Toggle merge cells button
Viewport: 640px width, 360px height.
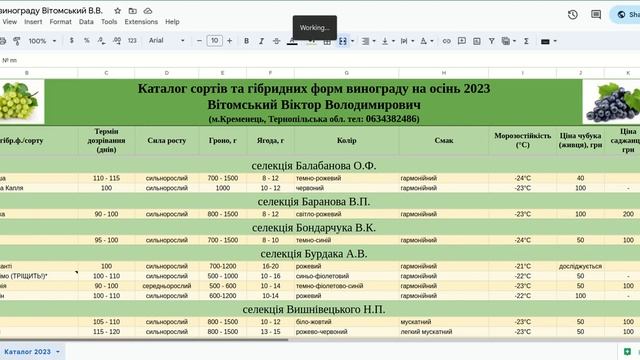tap(343, 41)
